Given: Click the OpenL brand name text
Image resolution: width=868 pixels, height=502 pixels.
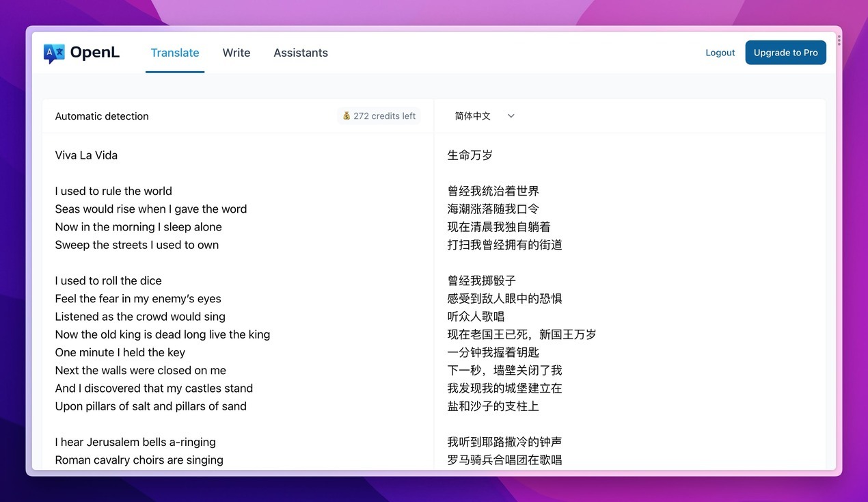Looking at the screenshot, I should 95,53.
